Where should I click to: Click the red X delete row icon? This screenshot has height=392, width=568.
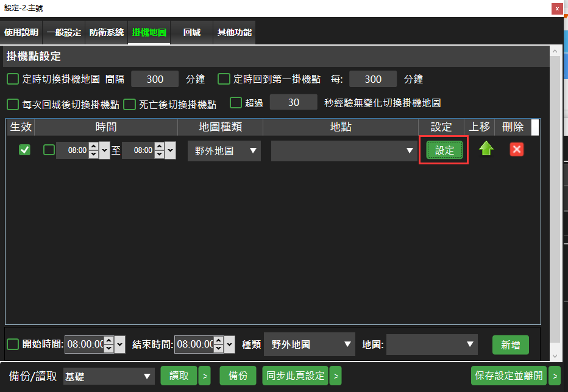click(x=516, y=149)
